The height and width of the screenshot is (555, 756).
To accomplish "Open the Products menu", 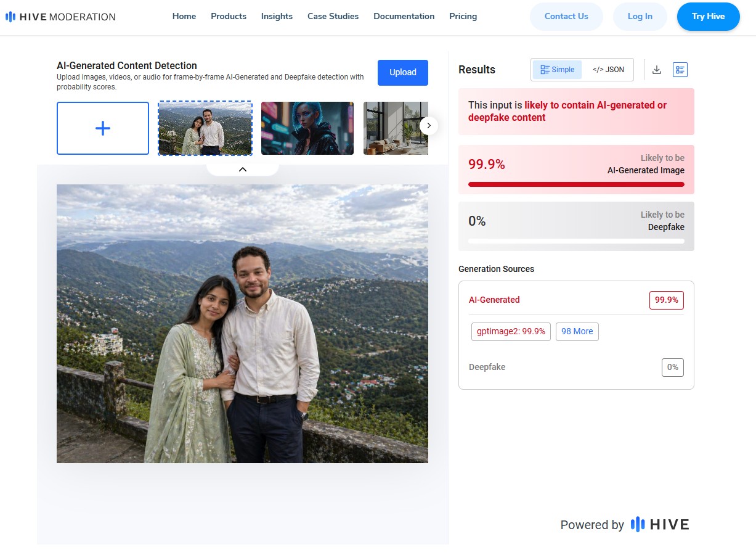I will tap(229, 17).
